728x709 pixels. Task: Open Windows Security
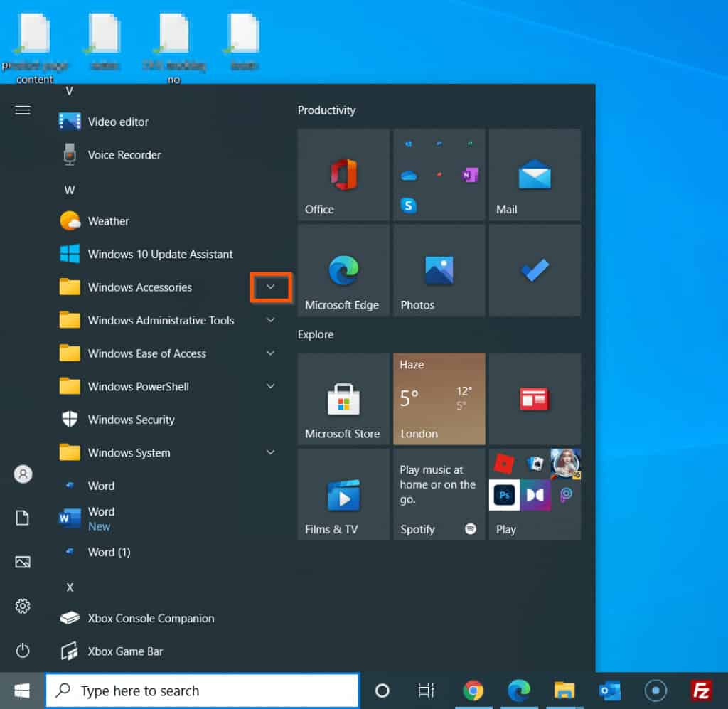(x=167, y=420)
